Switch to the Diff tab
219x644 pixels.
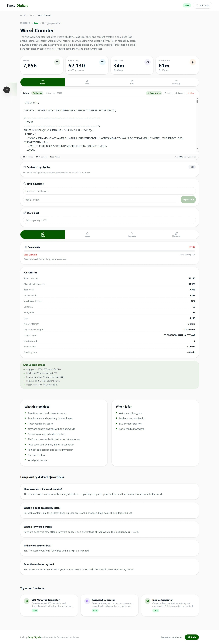point(132,82)
